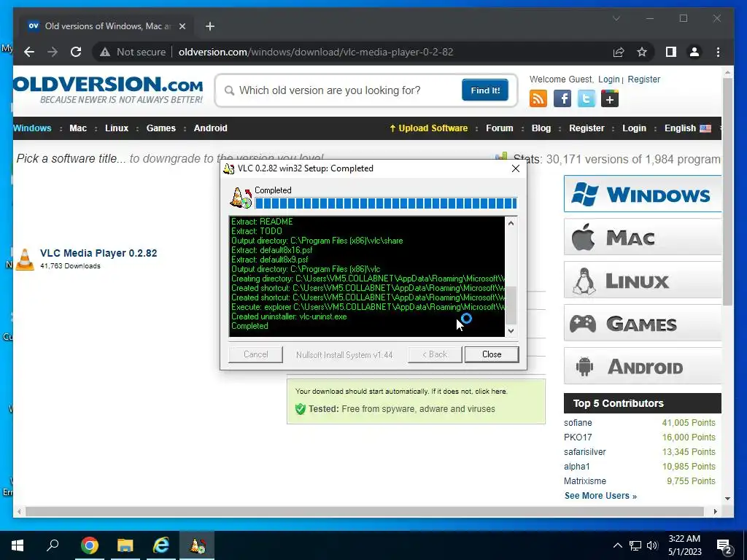
Task: Open the Facebook social icon
Action: [562, 99]
